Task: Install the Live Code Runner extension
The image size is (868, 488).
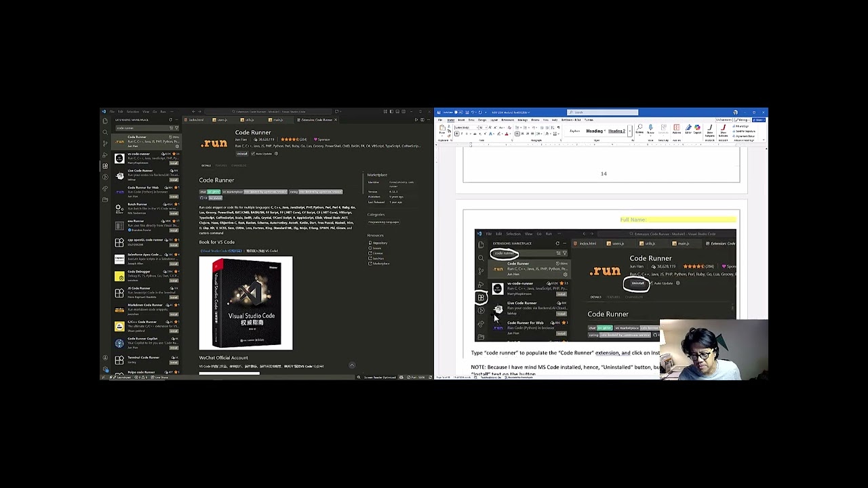Action: coord(174,180)
